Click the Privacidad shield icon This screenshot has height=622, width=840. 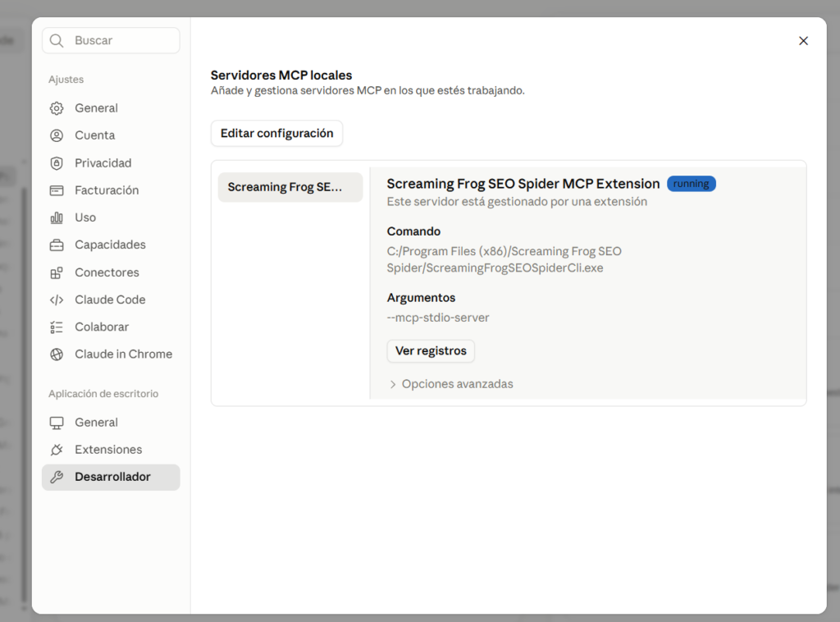click(57, 163)
